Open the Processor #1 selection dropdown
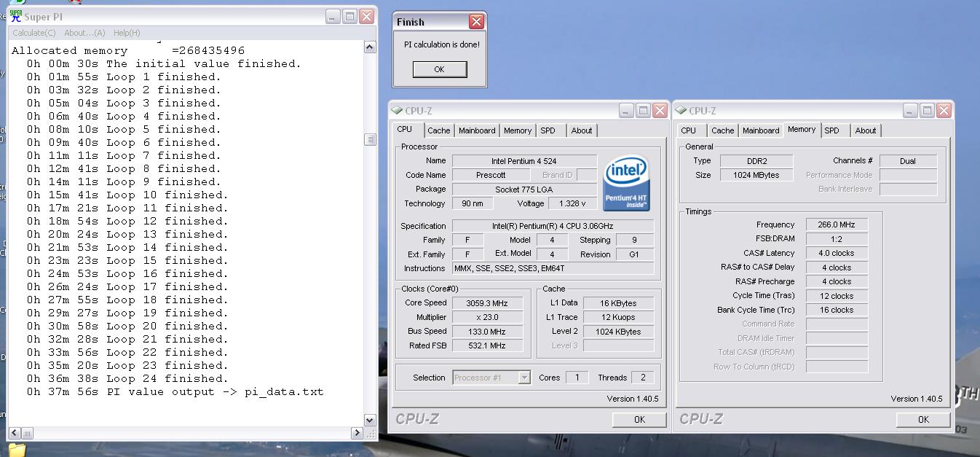Viewport: 980px width, 457px height. pos(524,378)
